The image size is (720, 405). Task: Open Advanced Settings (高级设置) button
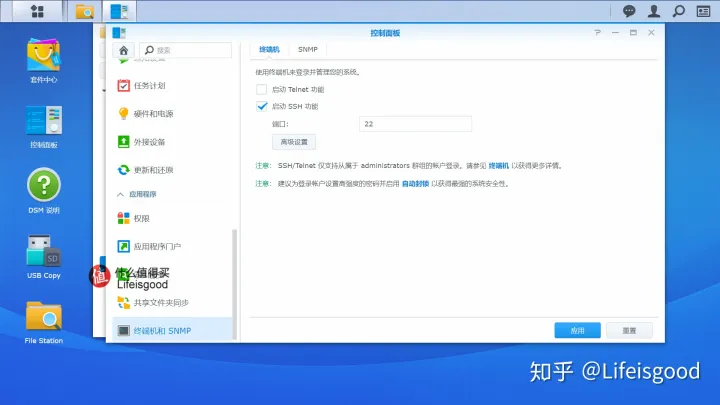pos(294,142)
